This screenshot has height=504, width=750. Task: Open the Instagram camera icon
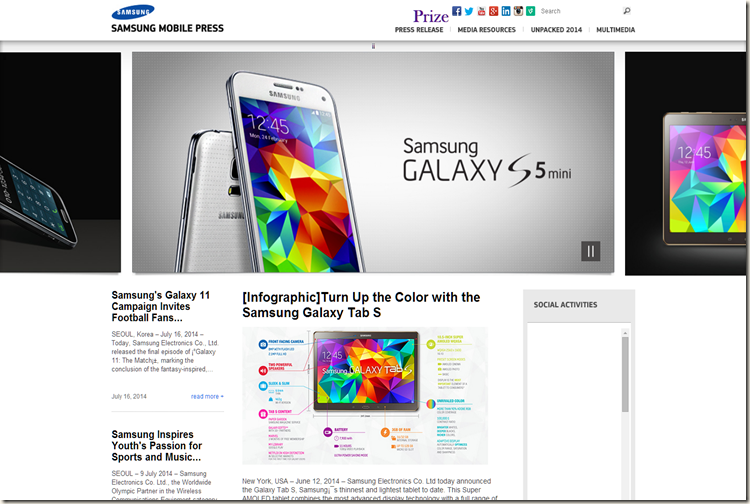tap(518, 11)
